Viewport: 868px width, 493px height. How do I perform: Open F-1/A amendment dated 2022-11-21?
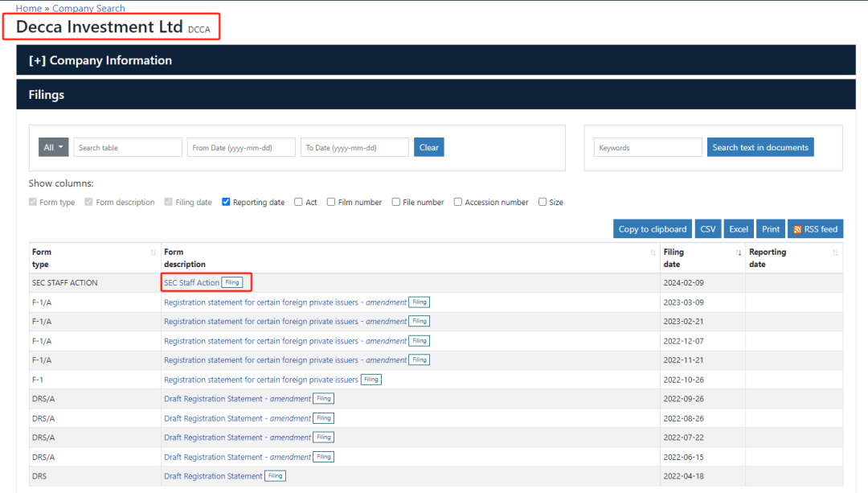[x=285, y=360]
